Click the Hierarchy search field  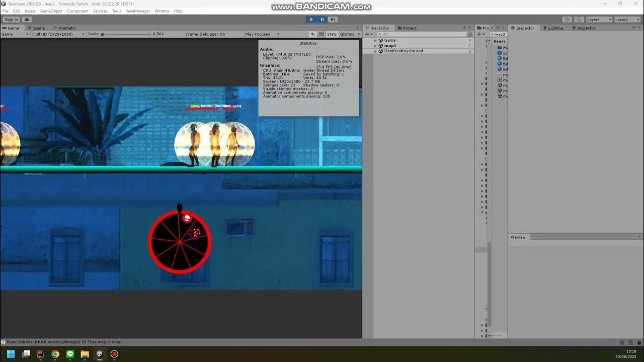(422, 34)
